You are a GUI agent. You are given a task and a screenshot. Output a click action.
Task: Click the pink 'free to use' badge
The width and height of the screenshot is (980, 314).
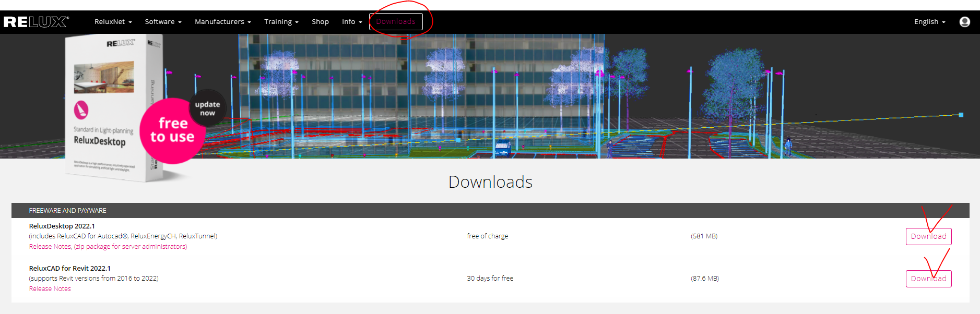tap(172, 131)
